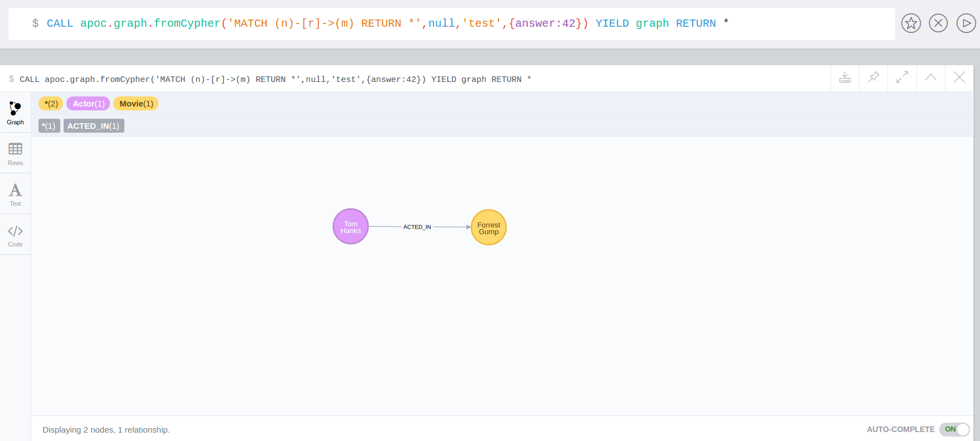Toggle the AUTO-COMPLETE switch off

click(x=954, y=429)
